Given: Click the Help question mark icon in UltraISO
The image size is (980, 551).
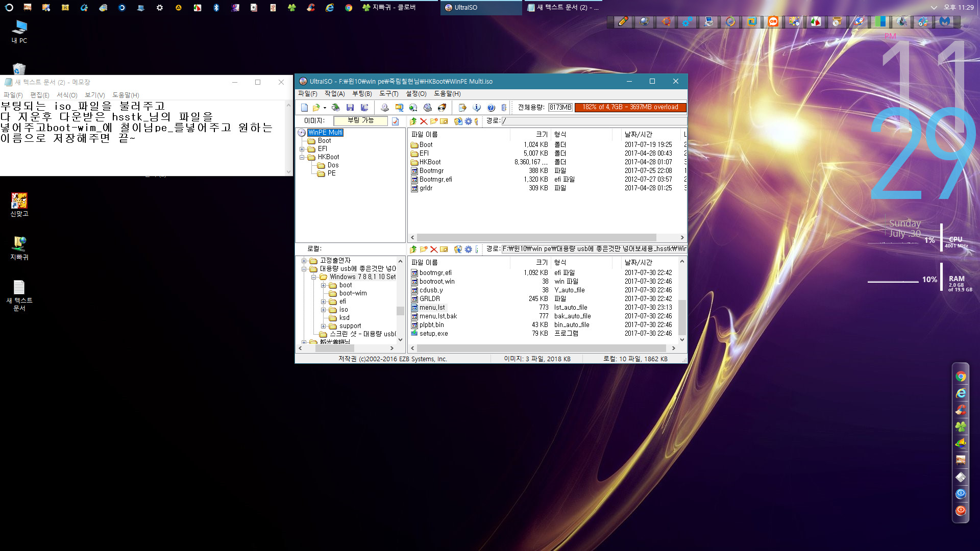Looking at the screenshot, I should (491, 108).
